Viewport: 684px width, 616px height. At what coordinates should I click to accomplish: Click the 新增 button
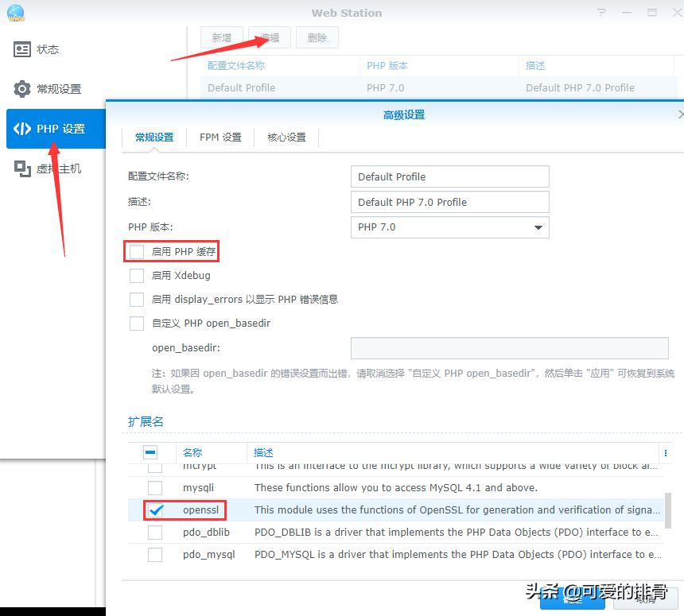pos(222,37)
